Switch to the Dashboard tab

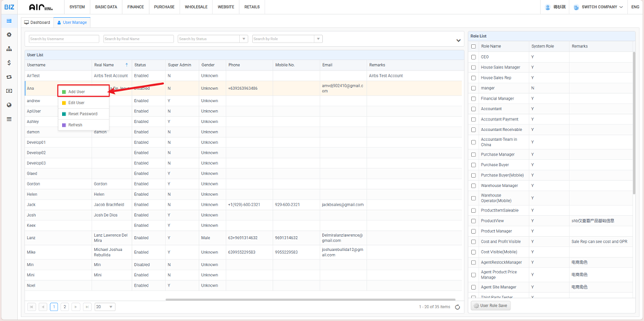pos(37,22)
